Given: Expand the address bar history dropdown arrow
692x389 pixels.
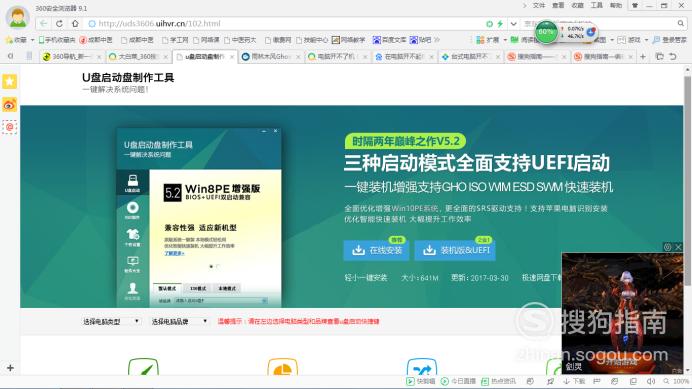Looking at the screenshot, I should tap(513, 24).
